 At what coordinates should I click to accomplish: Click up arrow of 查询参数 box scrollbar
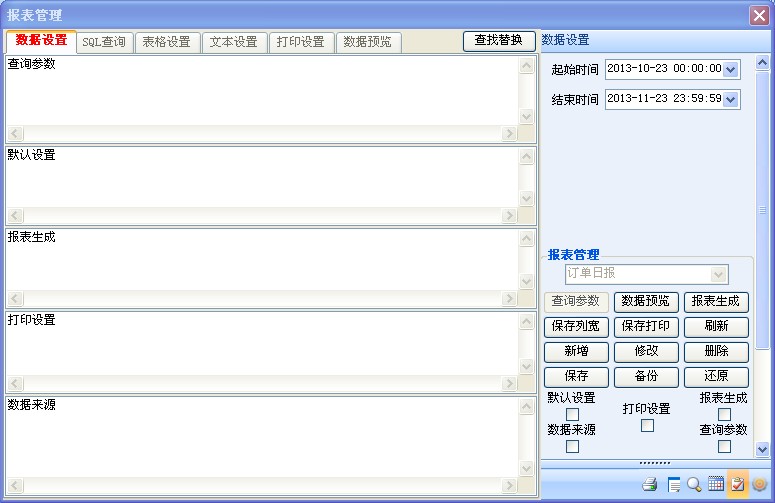(x=527, y=65)
